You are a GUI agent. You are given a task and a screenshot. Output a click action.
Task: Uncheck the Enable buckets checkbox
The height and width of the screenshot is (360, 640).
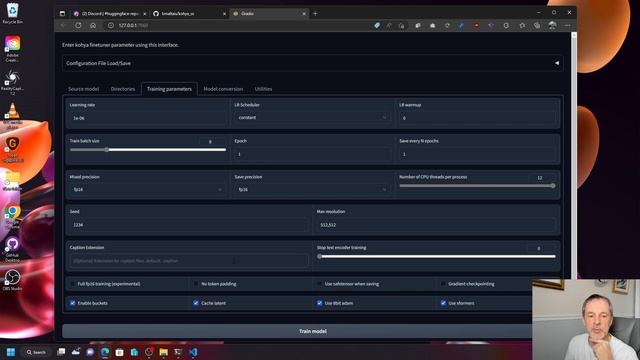click(73, 303)
